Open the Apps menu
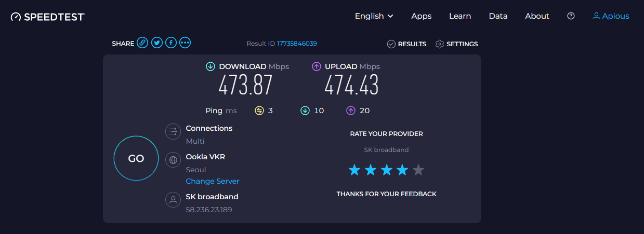644x234 pixels. (x=422, y=16)
